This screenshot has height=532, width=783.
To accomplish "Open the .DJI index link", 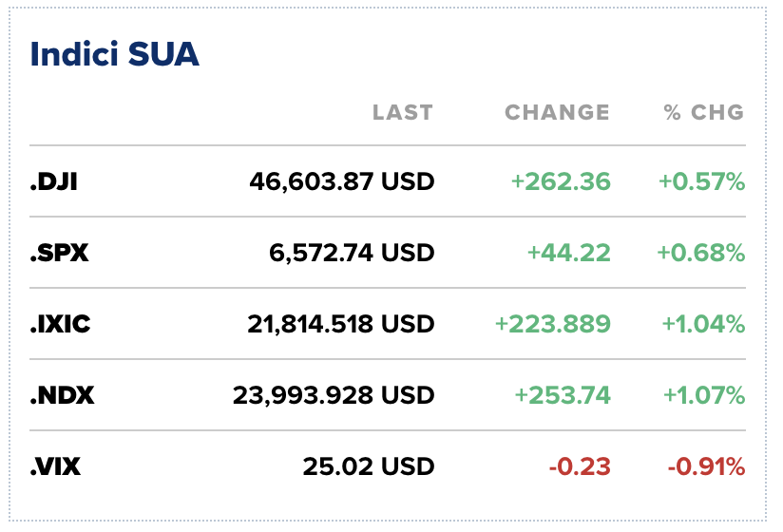I will [53, 180].
